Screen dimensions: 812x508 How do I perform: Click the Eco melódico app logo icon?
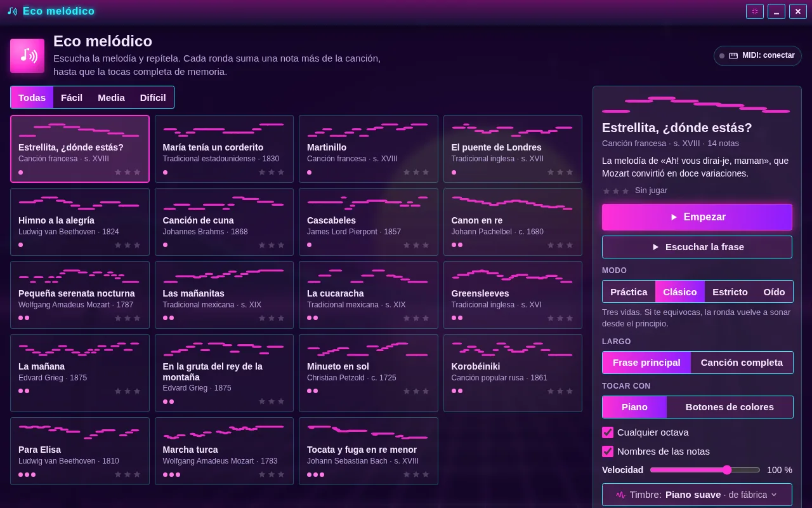point(27,56)
